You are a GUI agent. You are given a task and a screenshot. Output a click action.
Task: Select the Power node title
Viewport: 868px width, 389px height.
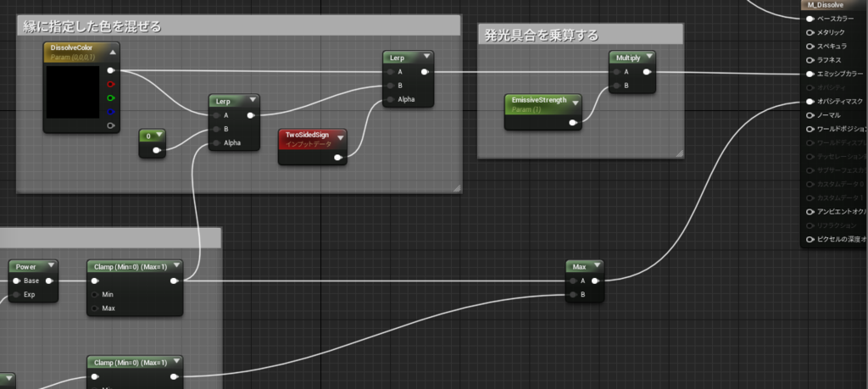pyautogui.click(x=25, y=267)
